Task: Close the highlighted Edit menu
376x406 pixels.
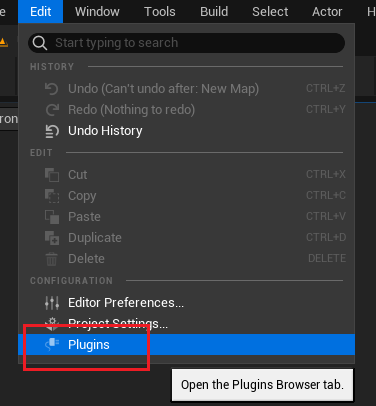Action: click(41, 12)
